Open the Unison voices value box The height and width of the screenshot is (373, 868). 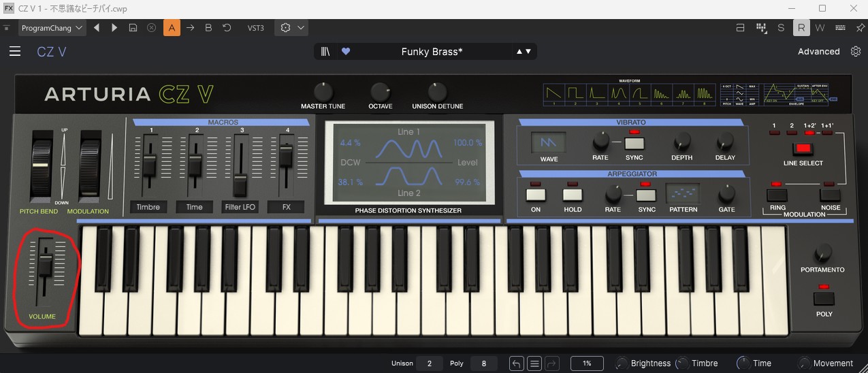click(x=429, y=363)
